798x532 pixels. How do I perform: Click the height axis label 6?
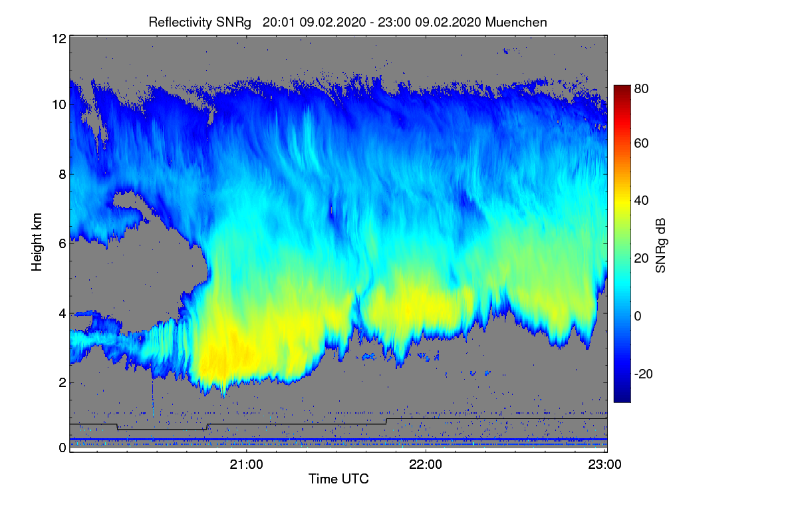click(63, 243)
